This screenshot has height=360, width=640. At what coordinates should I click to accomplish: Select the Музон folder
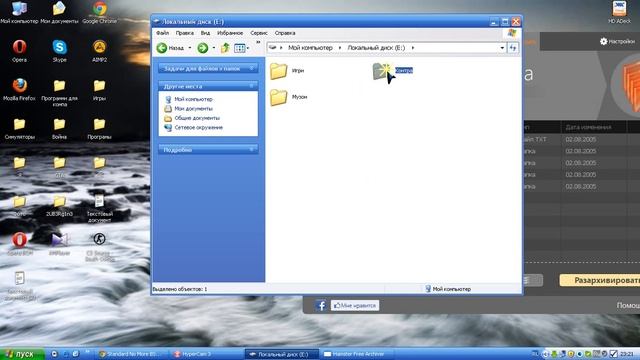(x=289, y=97)
